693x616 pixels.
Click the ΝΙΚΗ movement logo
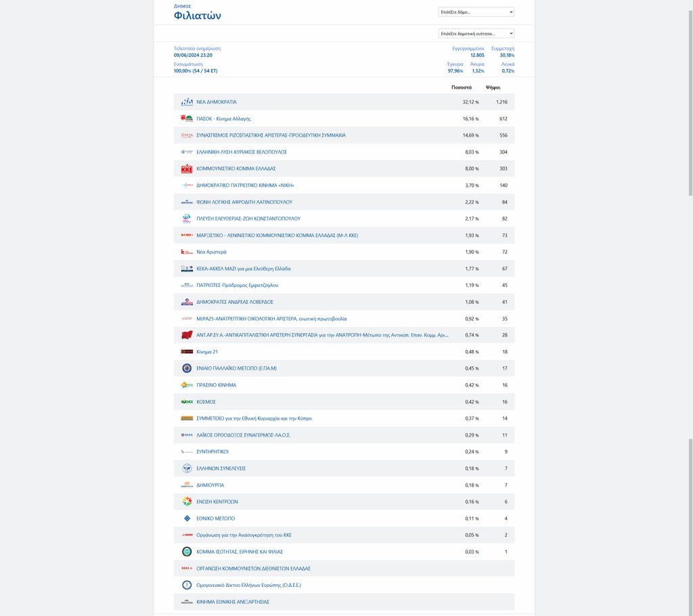pos(187,185)
